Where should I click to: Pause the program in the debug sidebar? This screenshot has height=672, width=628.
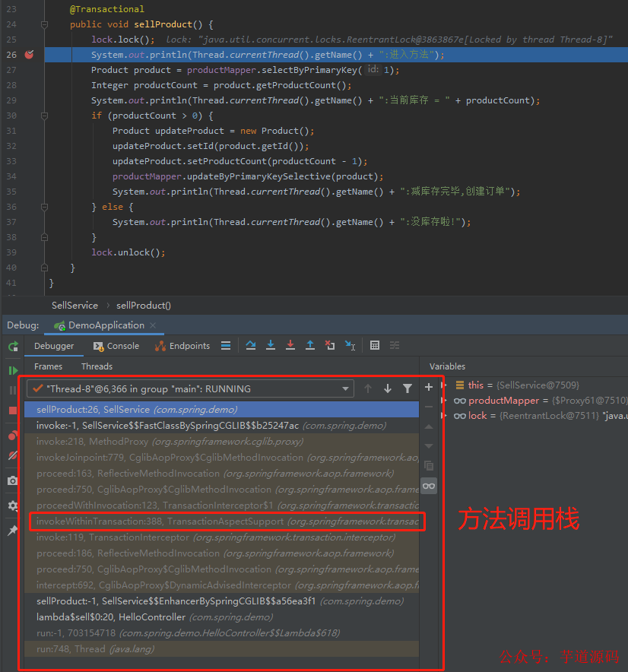(13, 390)
